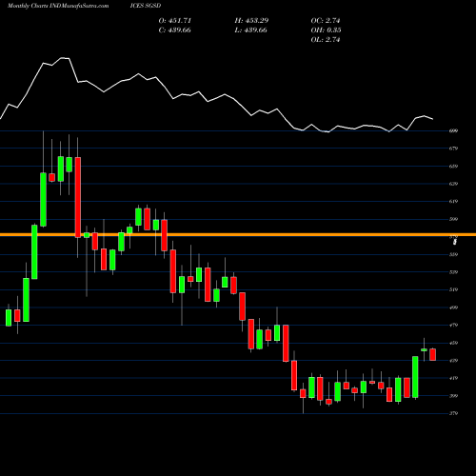Click the 619 price axis label
The image size is (476, 476).
pyautogui.click(x=453, y=202)
